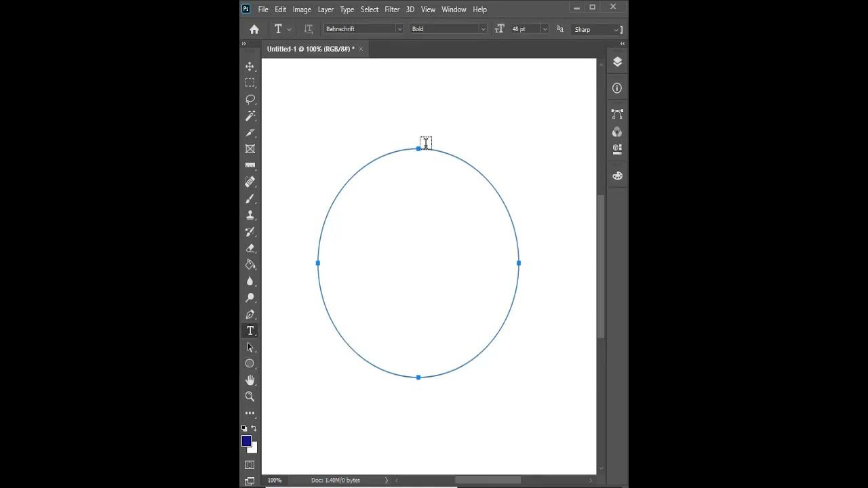Click the foreground color swatch

(x=246, y=441)
